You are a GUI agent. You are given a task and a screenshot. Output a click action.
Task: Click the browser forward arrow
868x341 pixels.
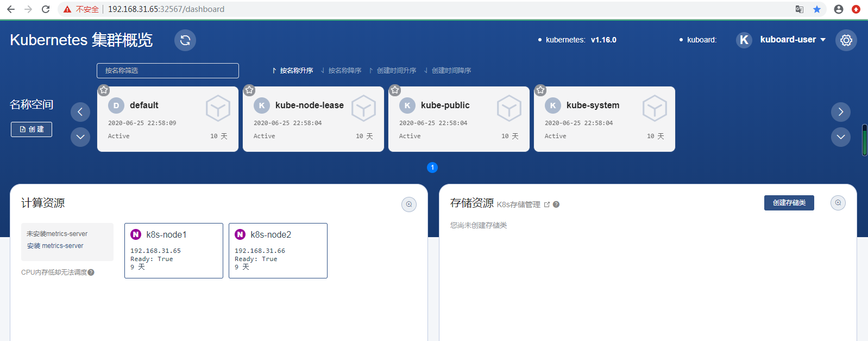tap(28, 9)
